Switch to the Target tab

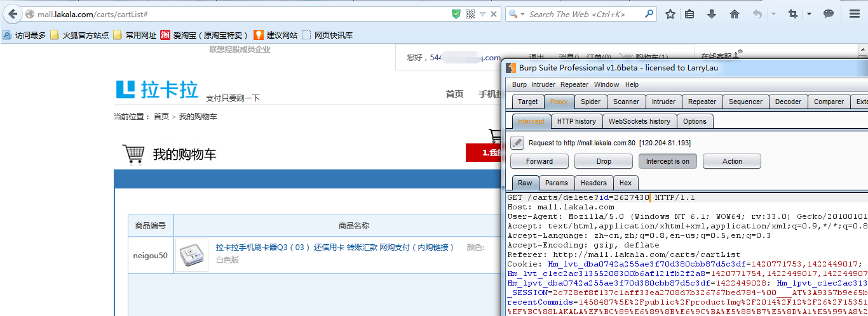pyautogui.click(x=527, y=102)
